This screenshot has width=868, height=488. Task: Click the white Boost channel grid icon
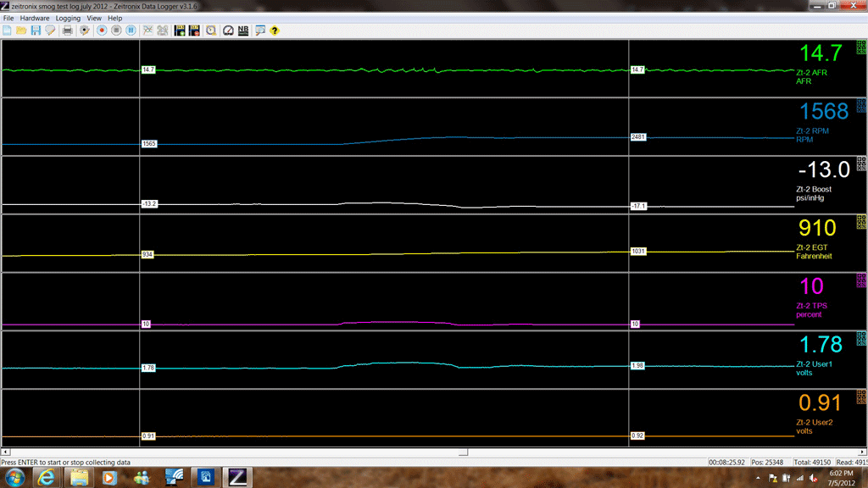pyautogui.click(x=861, y=164)
